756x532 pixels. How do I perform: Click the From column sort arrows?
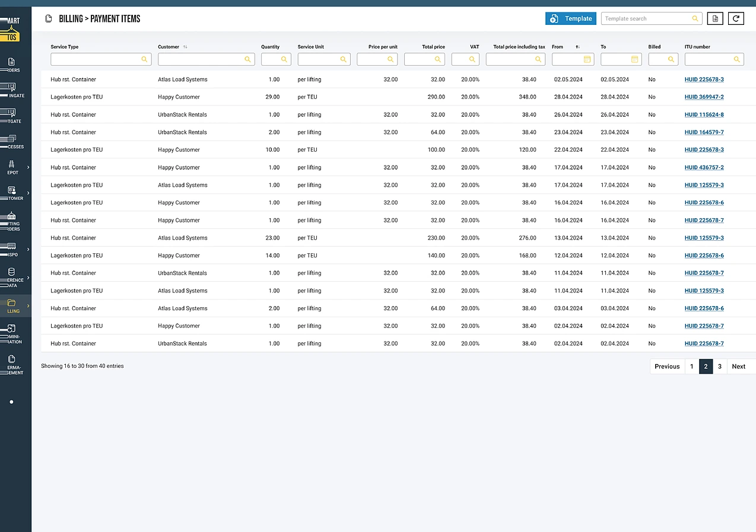point(578,47)
